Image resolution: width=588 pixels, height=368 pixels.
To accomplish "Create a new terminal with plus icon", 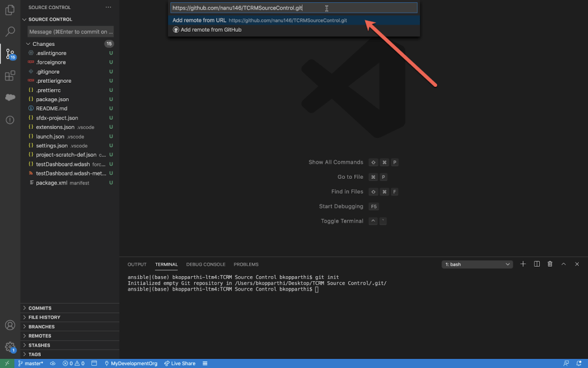I will [523, 264].
